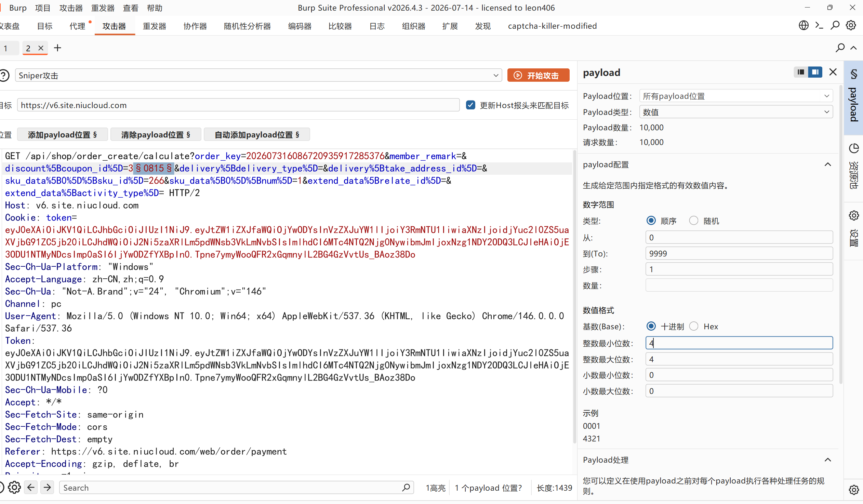Add a new Intruder tab with plus icon
The image size is (863, 504).
click(57, 48)
